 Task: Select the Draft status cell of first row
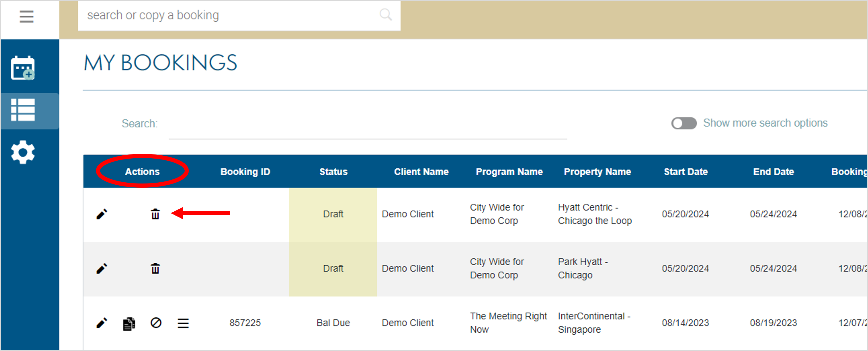click(333, 213)
